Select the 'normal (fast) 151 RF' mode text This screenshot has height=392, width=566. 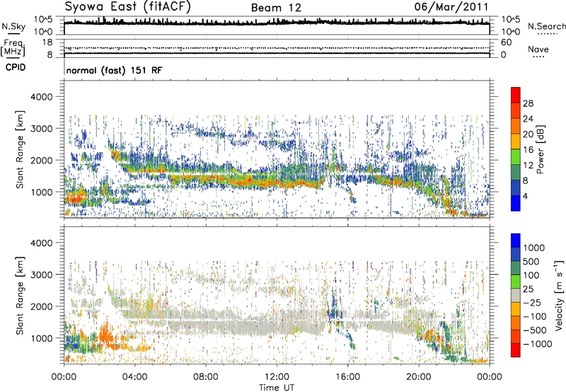tap(114, 70)
